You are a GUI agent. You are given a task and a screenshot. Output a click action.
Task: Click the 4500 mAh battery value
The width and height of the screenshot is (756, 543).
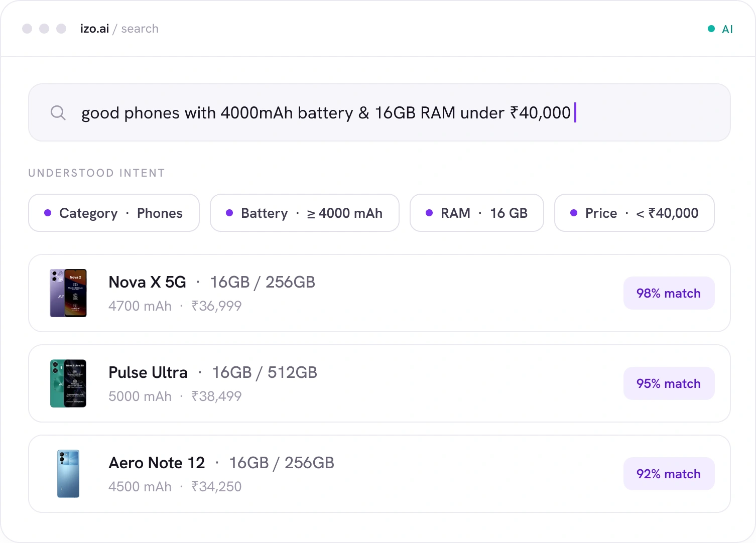pos(140,486)
